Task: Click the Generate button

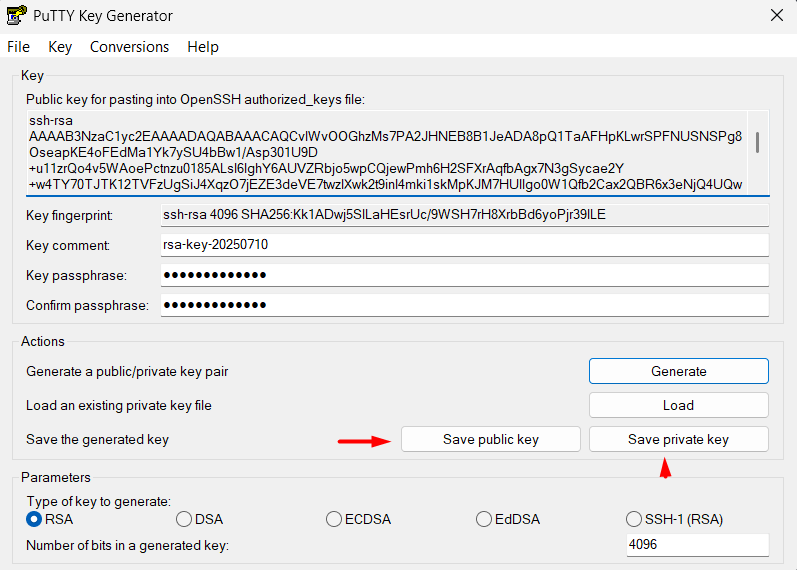Action: [679, 371]
